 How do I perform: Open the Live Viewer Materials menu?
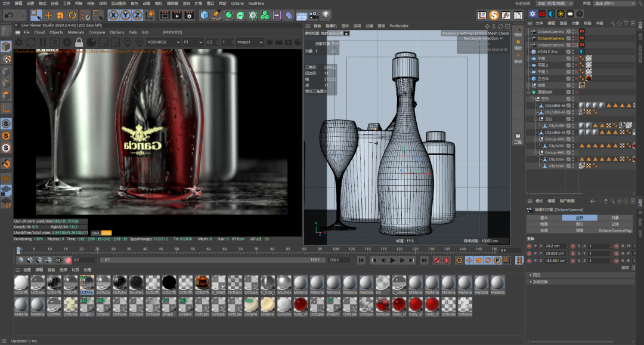[x=76, y=32]
